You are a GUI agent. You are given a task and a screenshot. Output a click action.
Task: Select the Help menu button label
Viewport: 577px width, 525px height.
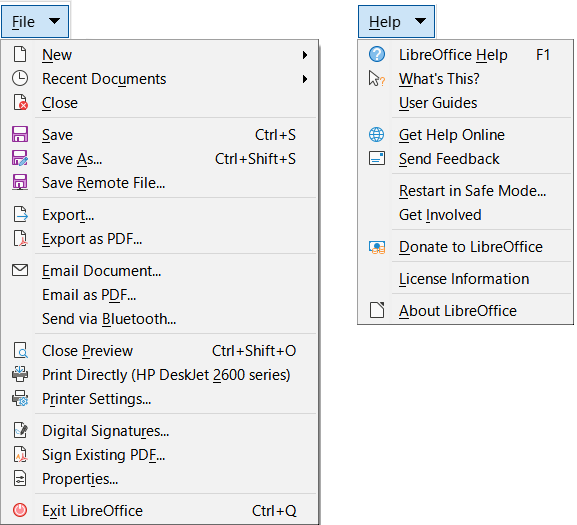point(385,22)
